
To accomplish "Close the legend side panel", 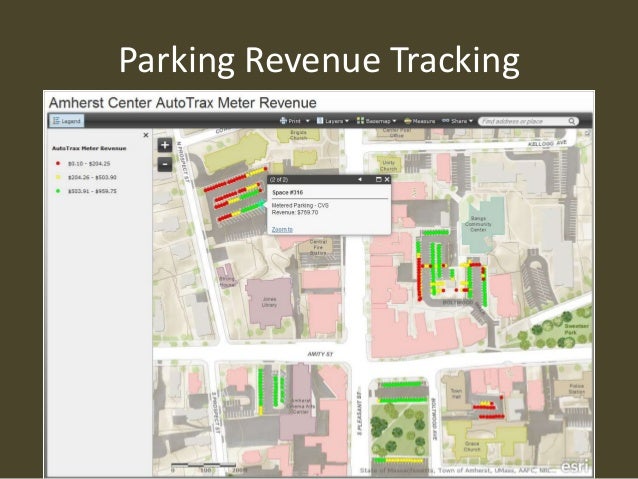I will (x=146, y=135).
